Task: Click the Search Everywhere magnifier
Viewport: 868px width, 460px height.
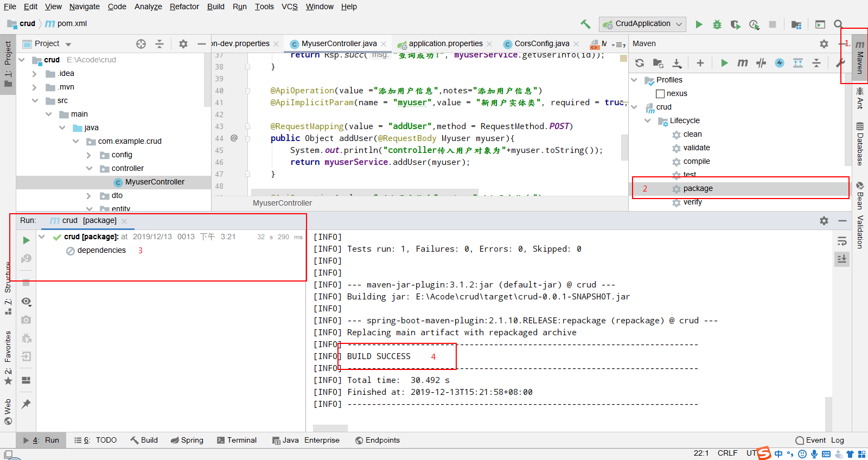Action: coord(838,24)
